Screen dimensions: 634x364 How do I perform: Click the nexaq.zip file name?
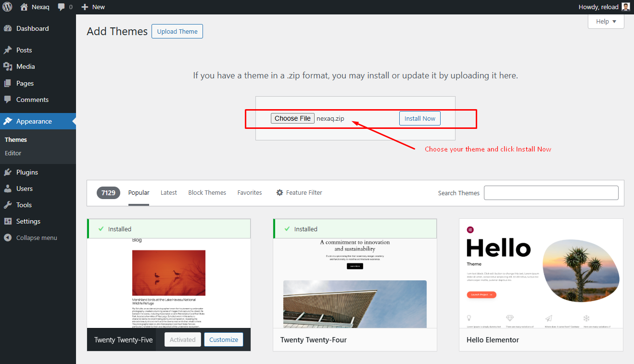pyautogui.click(x=330, y=118)
